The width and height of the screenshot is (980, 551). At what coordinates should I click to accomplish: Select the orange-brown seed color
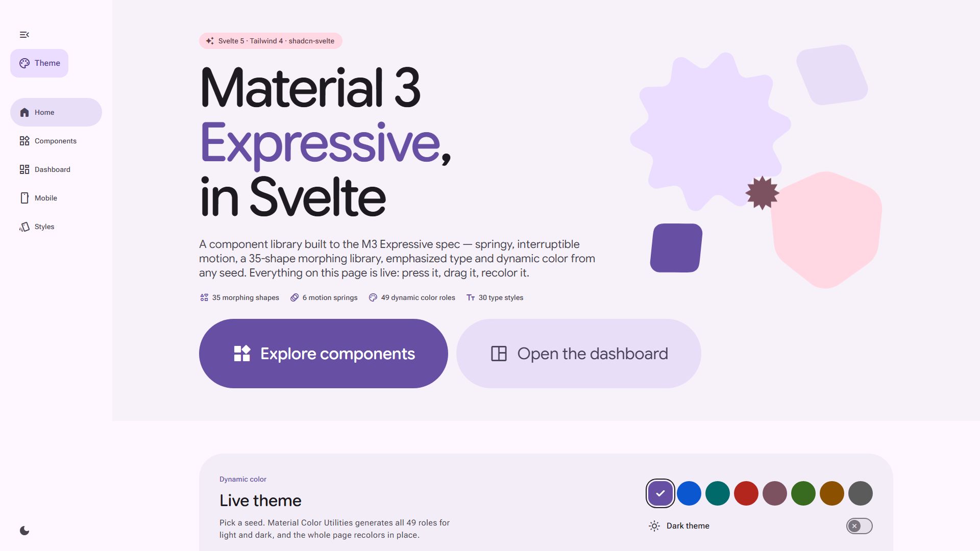point(832,493)
